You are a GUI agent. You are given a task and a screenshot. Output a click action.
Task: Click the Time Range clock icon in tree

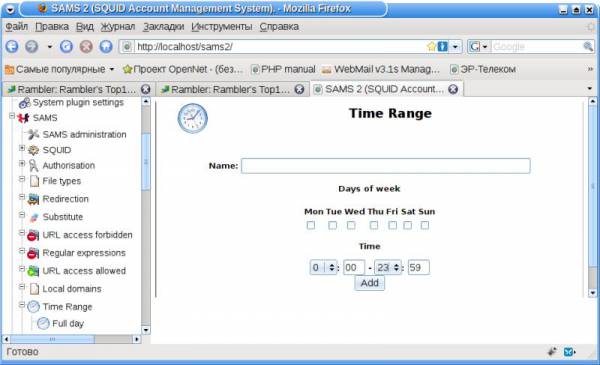(33, 307)
